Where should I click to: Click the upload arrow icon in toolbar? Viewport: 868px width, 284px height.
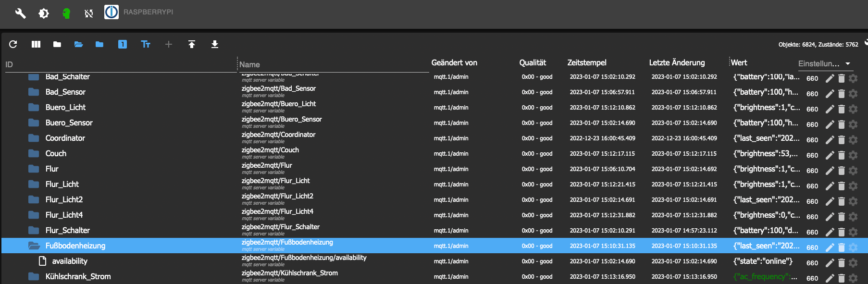click(x=192, y=44)
